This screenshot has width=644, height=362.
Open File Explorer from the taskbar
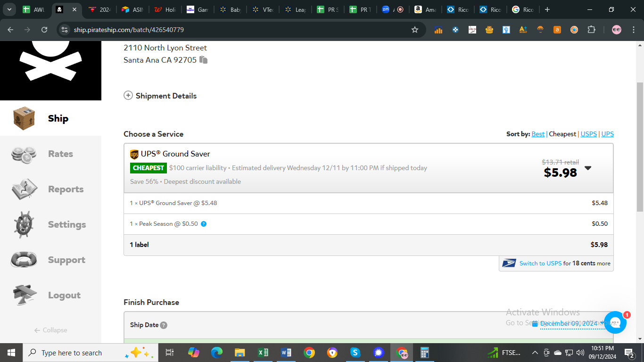[x=240, y=353]
